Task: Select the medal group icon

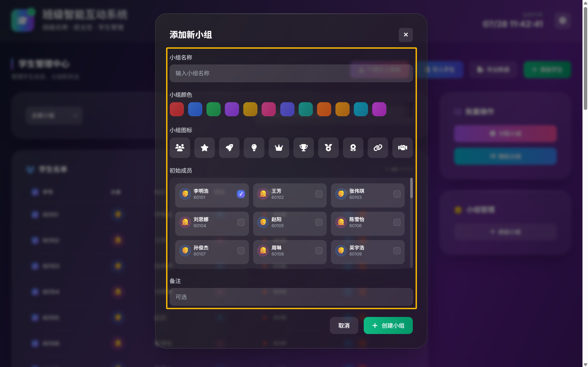Action: coord(328,148)
